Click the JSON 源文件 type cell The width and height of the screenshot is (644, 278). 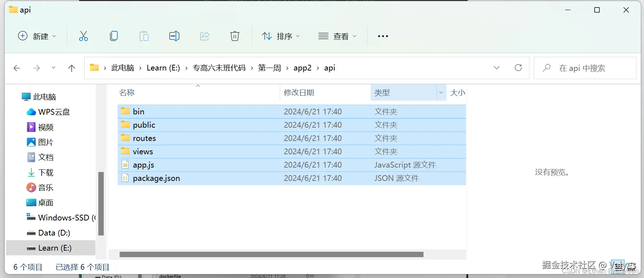[397, 178]
